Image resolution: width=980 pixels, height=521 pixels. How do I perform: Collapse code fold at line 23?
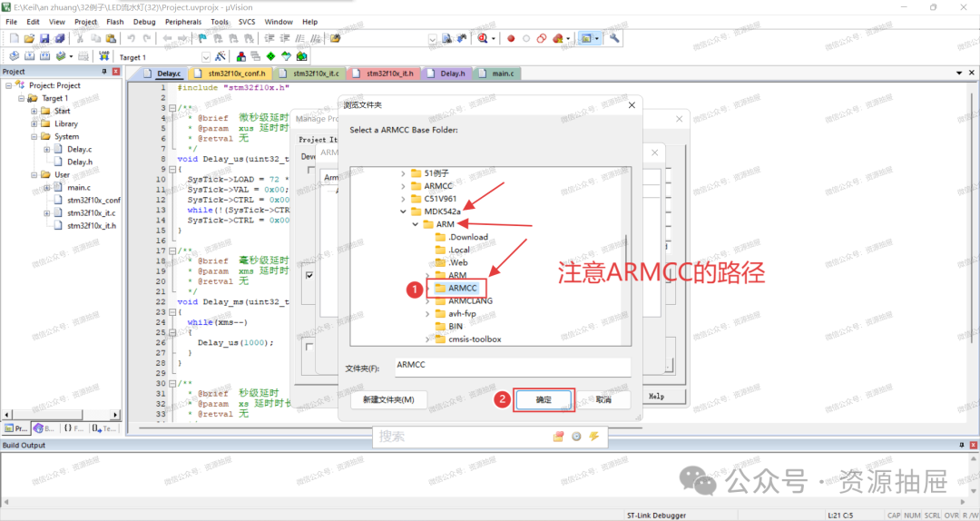click(x=171, y=311)
